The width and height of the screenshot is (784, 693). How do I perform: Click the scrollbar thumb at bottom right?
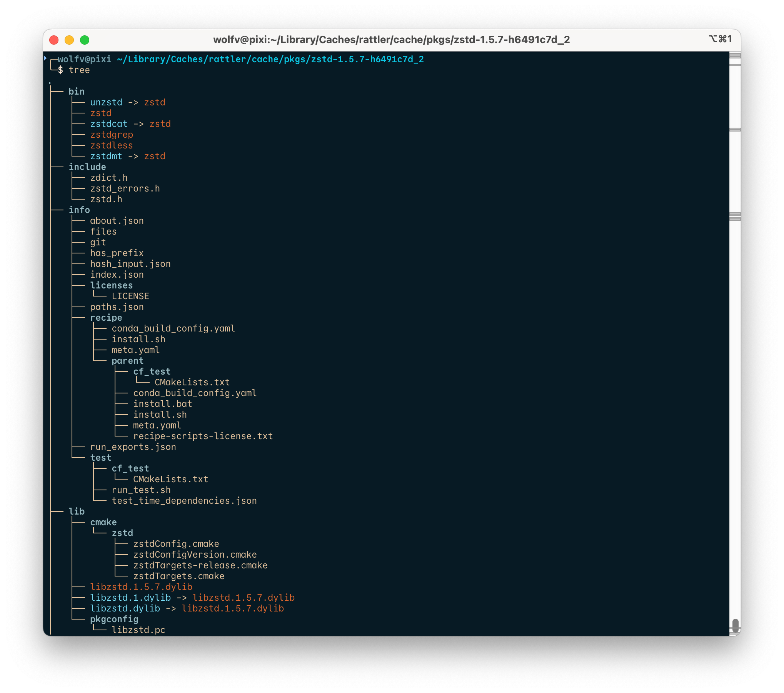pyautogui.click(x=735, y=625)
